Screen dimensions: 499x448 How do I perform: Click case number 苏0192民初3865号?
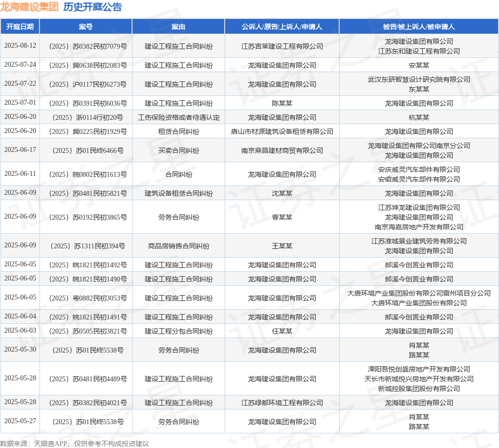coord(88,217)
